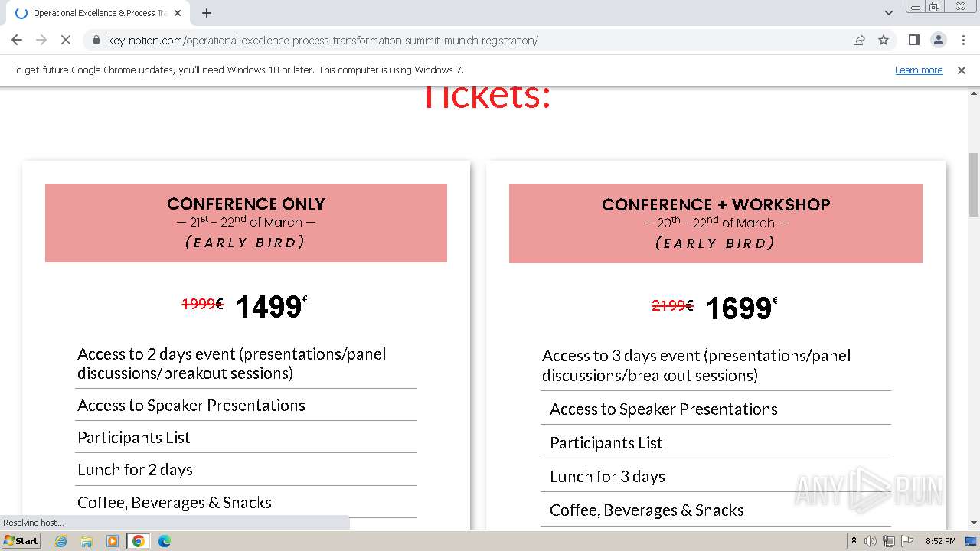Click the address bar URL
The width and height of the screenshot is (980, 551).
322,40
